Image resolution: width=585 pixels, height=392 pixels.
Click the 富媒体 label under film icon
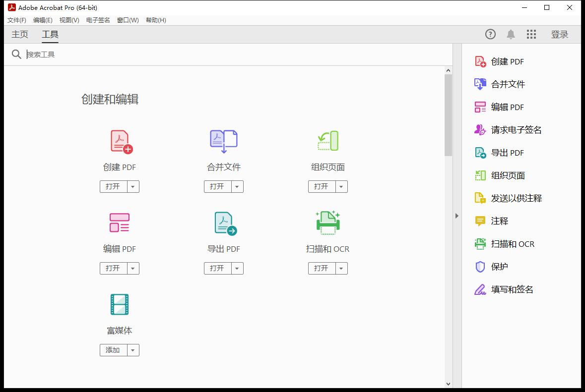point(120,331)
